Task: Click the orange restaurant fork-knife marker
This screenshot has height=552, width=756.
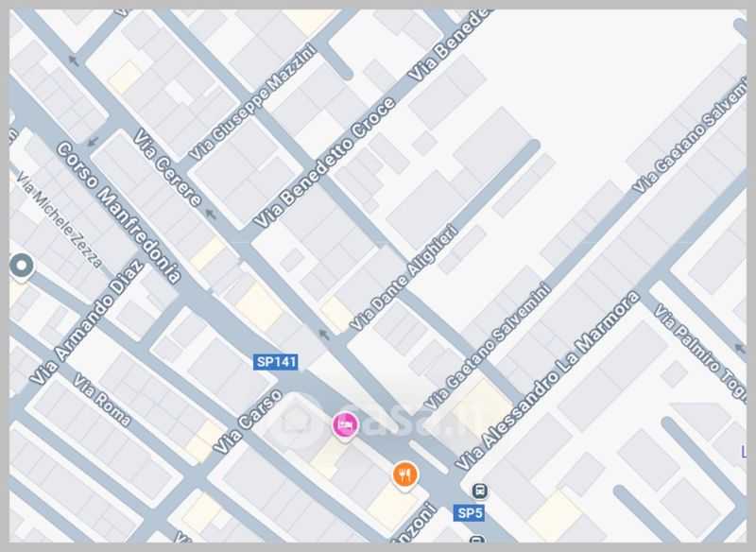Action: pos(405,474)
